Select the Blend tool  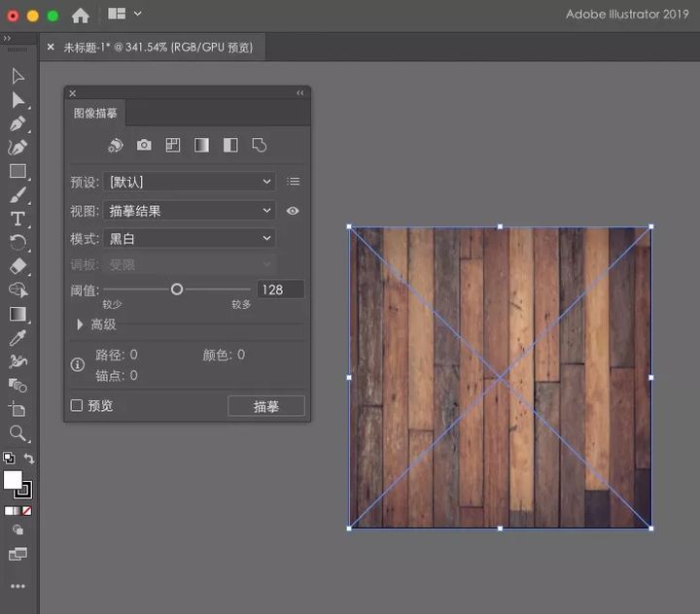click(17, 385)
